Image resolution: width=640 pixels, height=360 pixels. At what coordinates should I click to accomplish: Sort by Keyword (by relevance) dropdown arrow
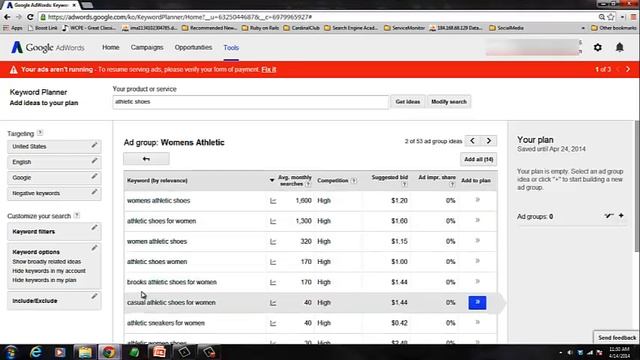tap(272, 180)
